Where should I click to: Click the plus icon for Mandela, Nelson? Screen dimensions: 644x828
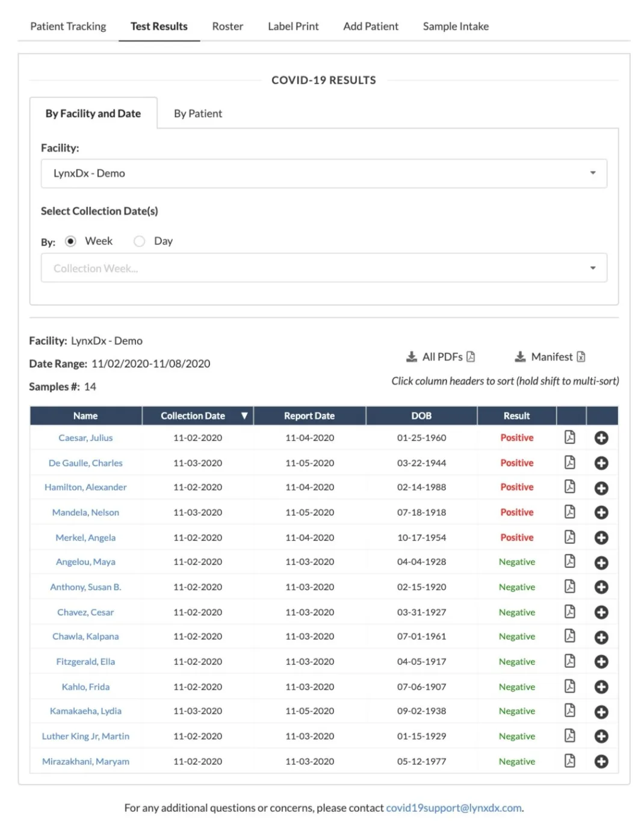pyautogui.click(x=601, y=513)
